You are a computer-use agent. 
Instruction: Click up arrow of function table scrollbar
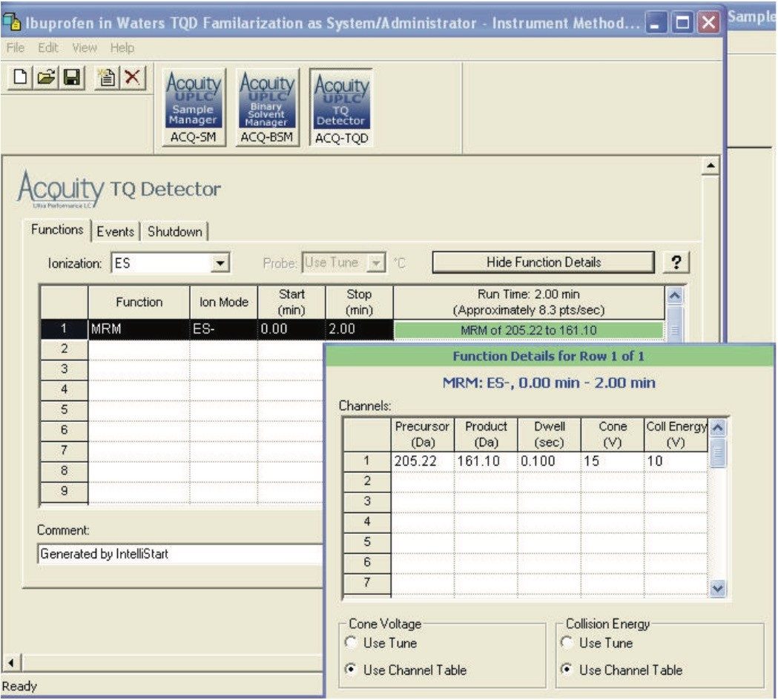point(674,296)
